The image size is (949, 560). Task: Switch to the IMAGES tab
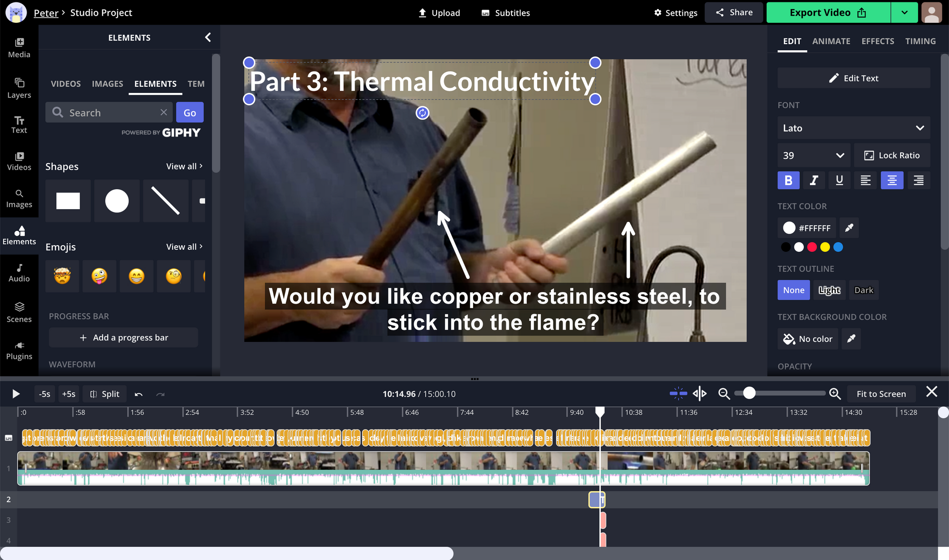tap(107, 84)
